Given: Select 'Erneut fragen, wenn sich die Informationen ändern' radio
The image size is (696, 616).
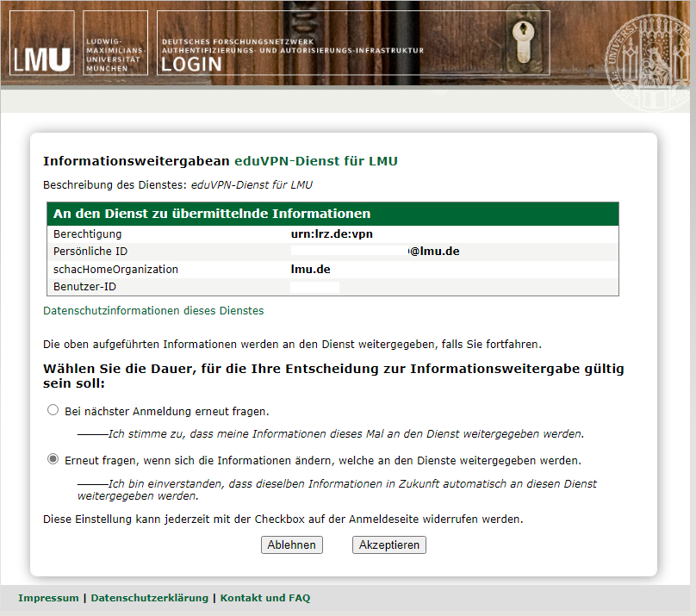Looking at the screenshot, I should point(53,460).
